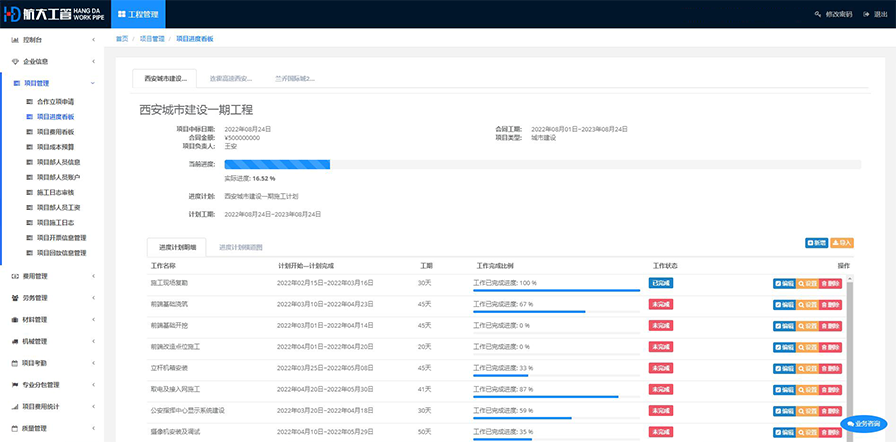The height and width of the screenshot is (442, 896).
Task: Switch to the 进度计划甘特图 tab
Action: pos(241,246)
